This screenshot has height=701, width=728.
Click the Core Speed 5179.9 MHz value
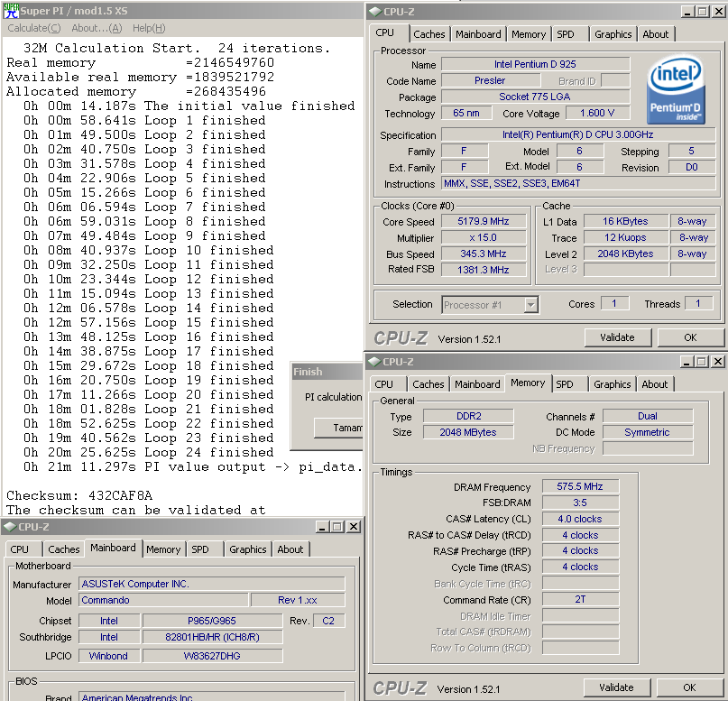pyautogui.click(x=484, y=221)
